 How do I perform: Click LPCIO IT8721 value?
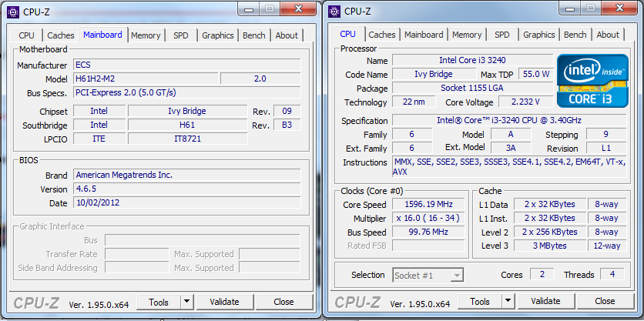187,139
